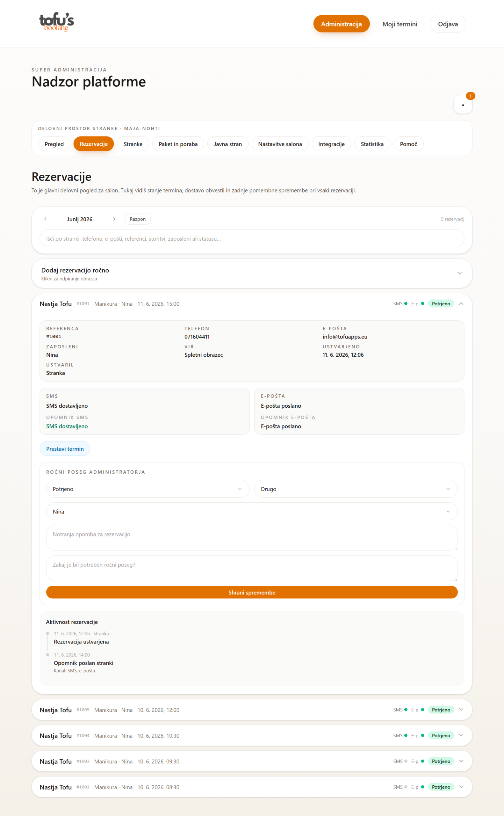Image resolution: width=504 pixels, height=816 pixels.
Task: Click grey SMS dot in reservation #1002
Action: coord(406,787)
